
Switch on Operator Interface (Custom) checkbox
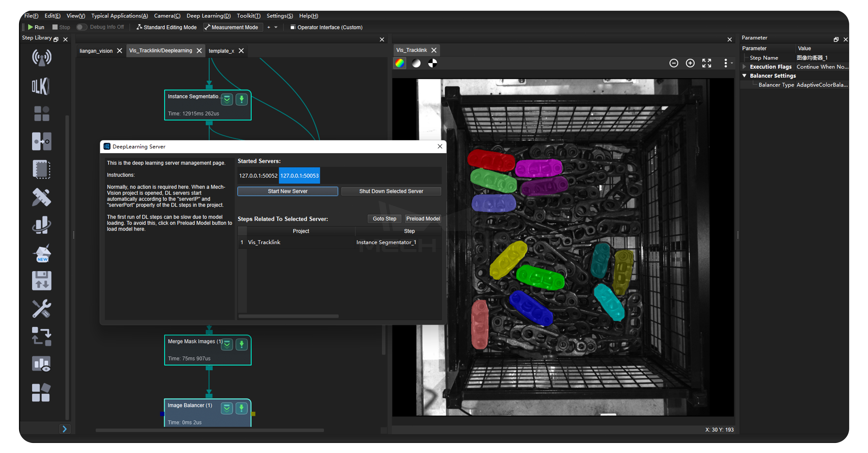coord(293,27)
